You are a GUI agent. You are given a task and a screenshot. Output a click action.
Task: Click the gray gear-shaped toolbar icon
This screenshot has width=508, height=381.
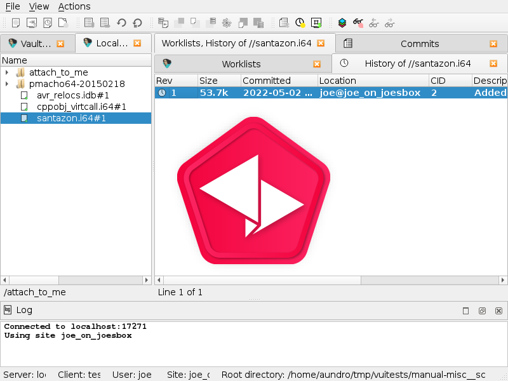pos(227,23)
